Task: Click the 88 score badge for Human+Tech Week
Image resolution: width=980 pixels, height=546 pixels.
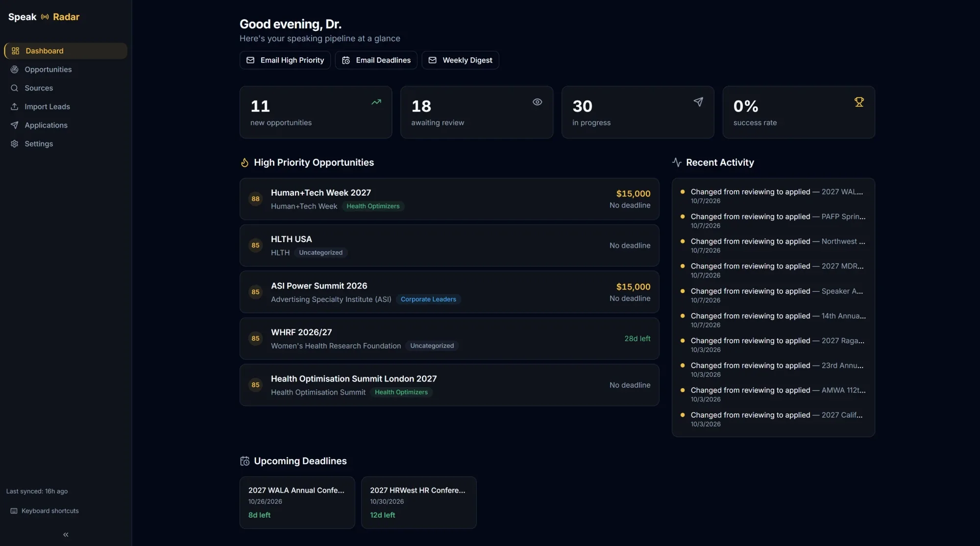Action: (x=255, y=199)
